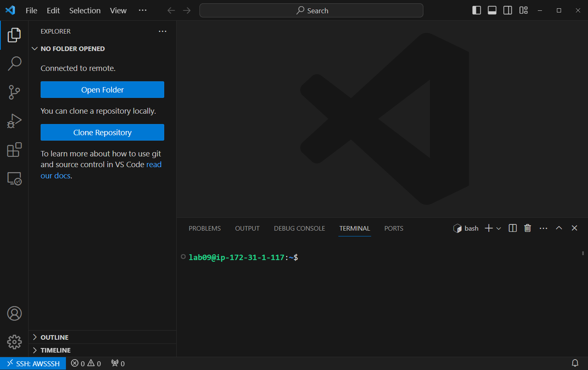This screenshot has width=588, height=370.
Task: Open the Extensions view
Action: pyautogui.click(x=14, y=150)
